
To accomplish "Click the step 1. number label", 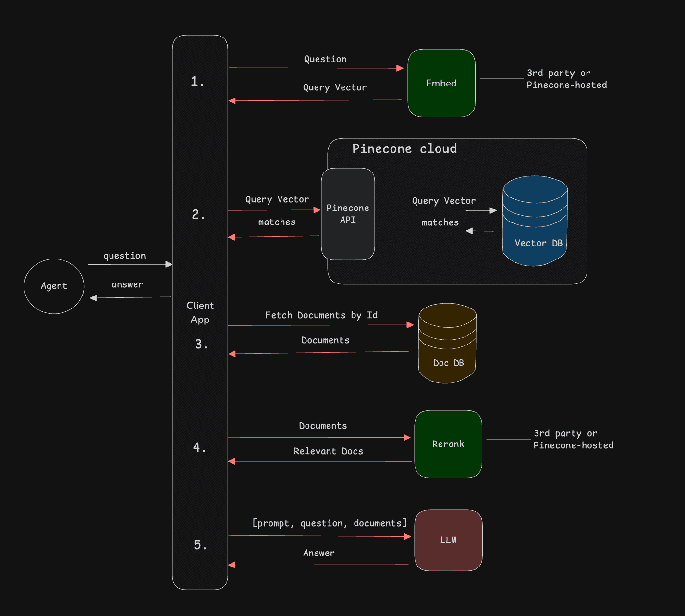I will (197, 81).
